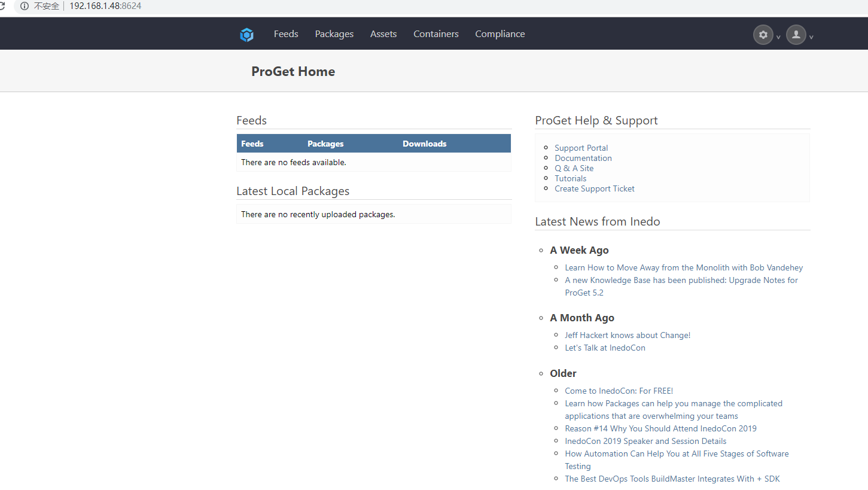Click the Feeds section heading above the table
Image resolution: width=868 pixels, height=490 pixels.
(251, 120)
